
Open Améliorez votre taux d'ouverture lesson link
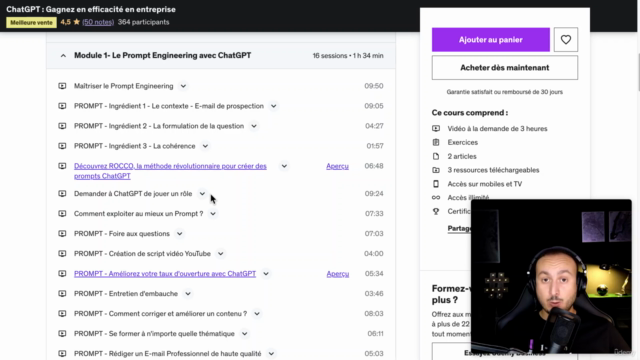point(165,273)
